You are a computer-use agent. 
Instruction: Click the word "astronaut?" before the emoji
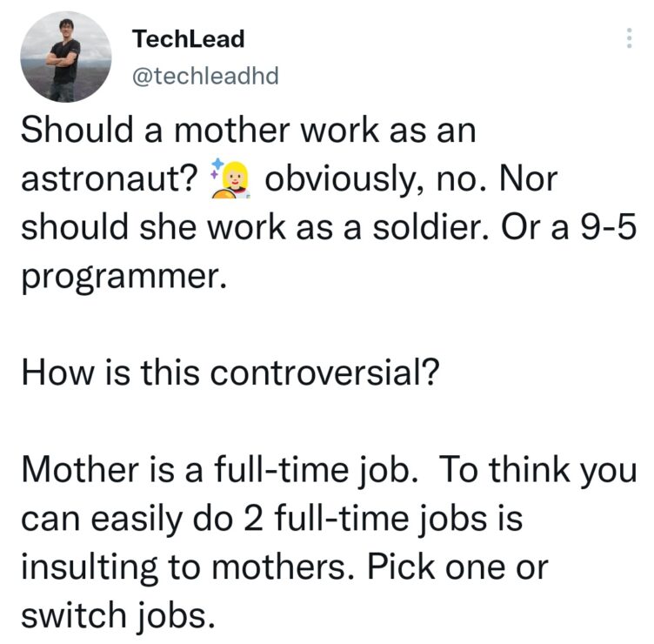(x=110, y=179)
